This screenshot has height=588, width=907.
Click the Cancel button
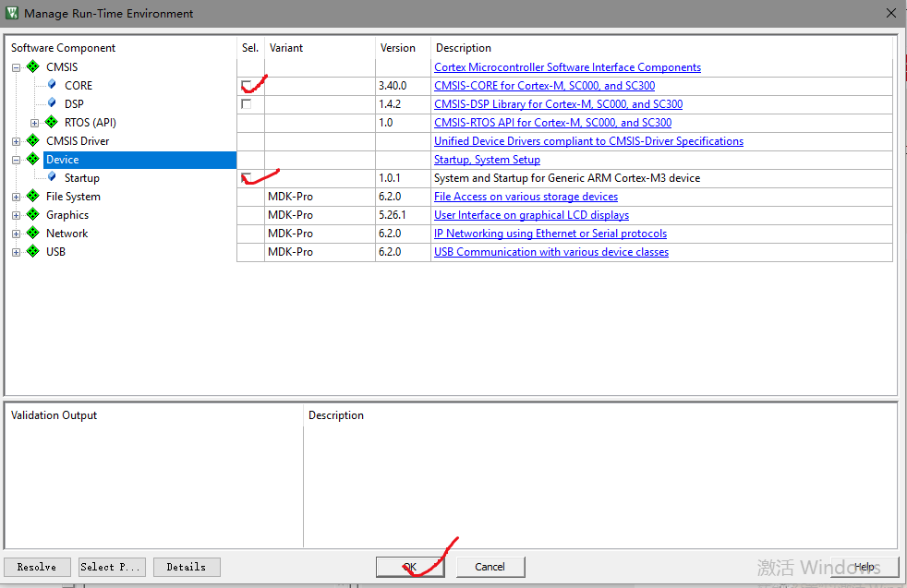click(490, 567)
